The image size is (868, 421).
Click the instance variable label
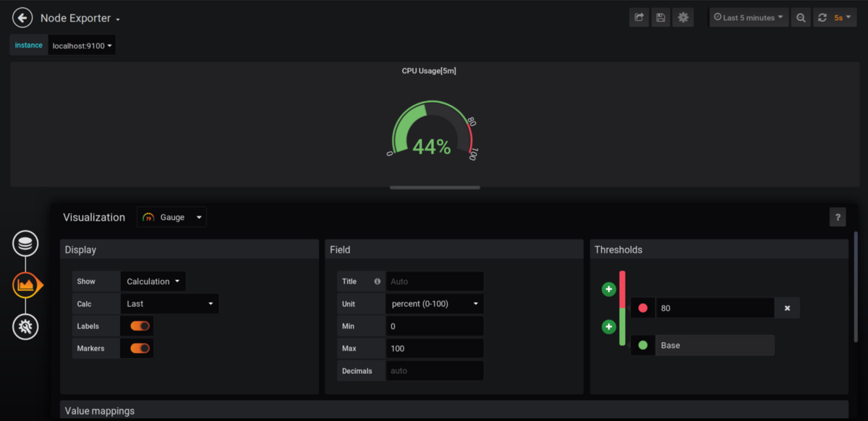[x=29, y=46]
